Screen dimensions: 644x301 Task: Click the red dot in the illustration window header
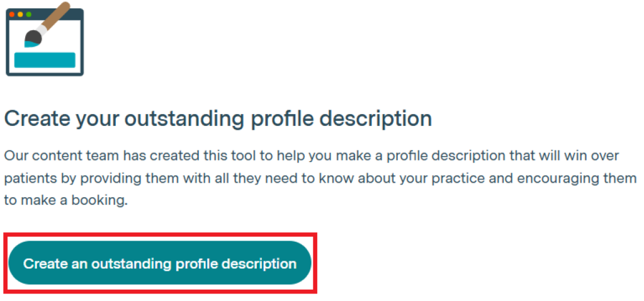tap(12, 14)
